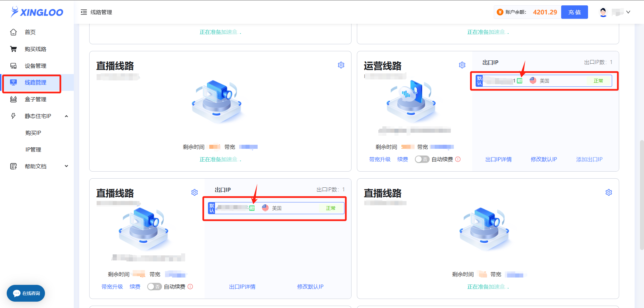
Task: Open settings gear of upper-left 直播线路 card
Action: (341, 65)
